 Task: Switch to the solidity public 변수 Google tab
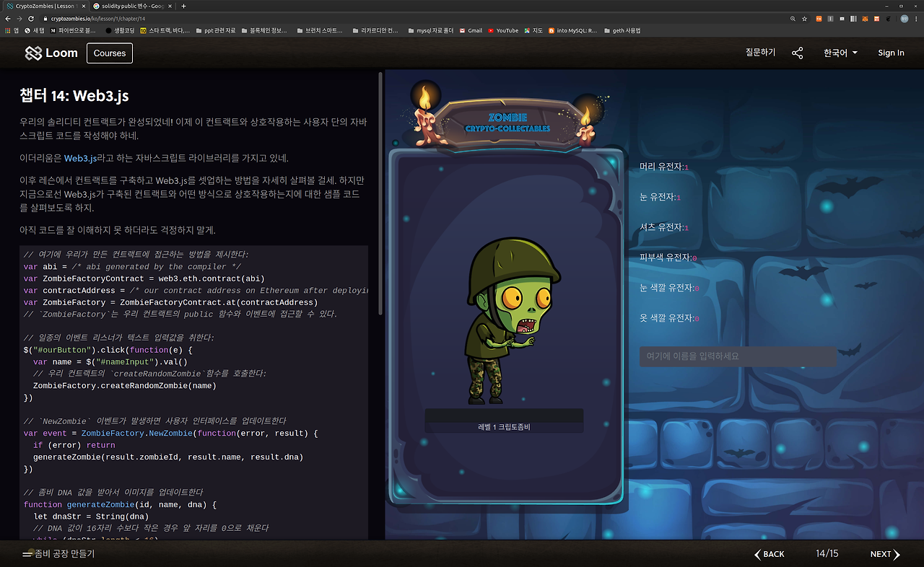(133, 6)
